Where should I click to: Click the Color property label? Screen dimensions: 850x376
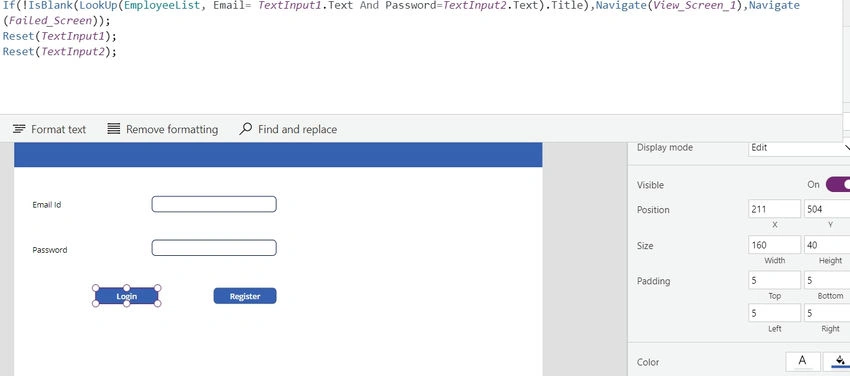pos(648,362)
